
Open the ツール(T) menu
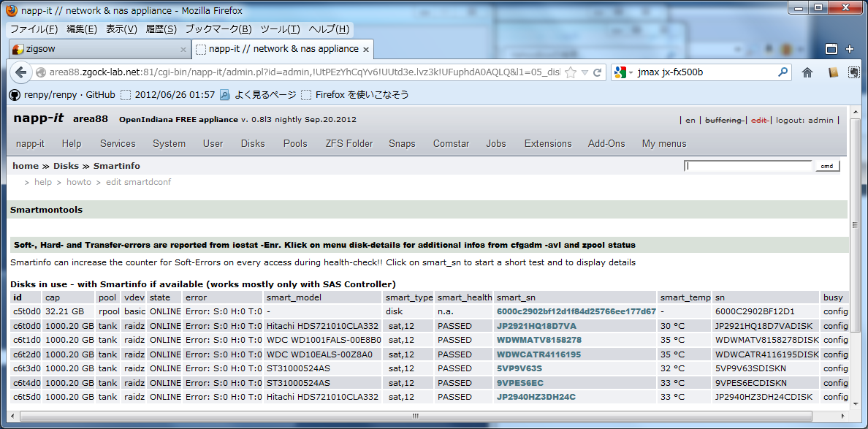coord(281,29)
